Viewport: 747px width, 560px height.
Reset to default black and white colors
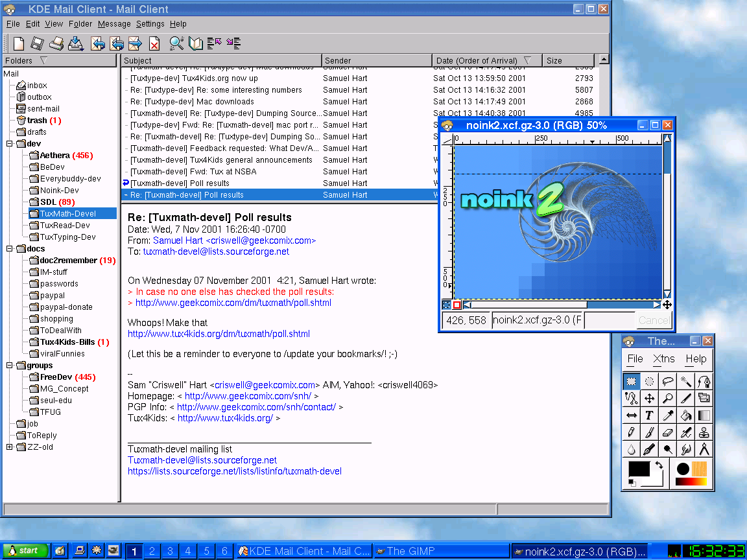[632, 483]
